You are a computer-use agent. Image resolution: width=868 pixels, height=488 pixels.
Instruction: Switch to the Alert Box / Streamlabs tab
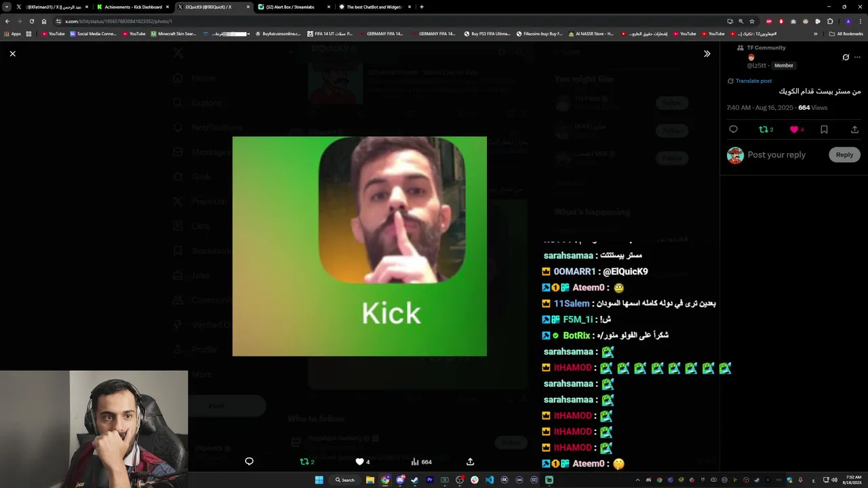(x=294, y=7)
